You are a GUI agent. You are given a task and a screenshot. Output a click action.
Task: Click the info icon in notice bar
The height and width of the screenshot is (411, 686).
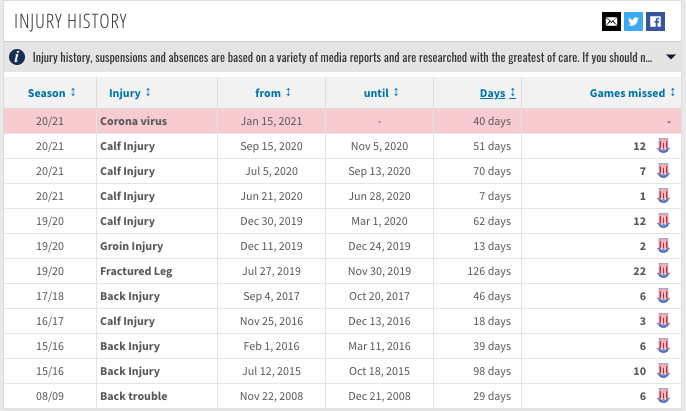click(17, 57)
